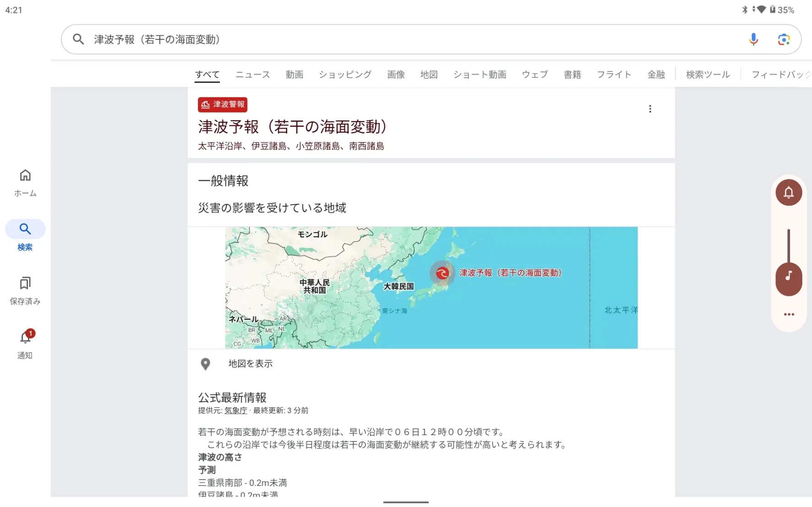Tap フィードバック link
Image resolution: width=812 pixels, height=507 pixels.
(x=781, y=75)
